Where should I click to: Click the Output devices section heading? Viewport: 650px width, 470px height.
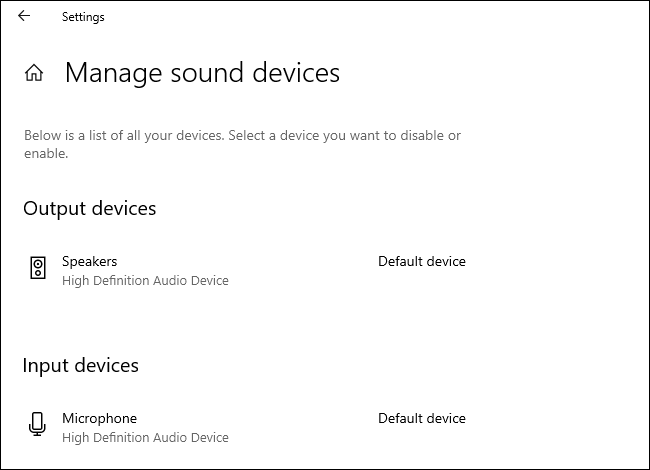pyautogui.click(x=89, y=208)
